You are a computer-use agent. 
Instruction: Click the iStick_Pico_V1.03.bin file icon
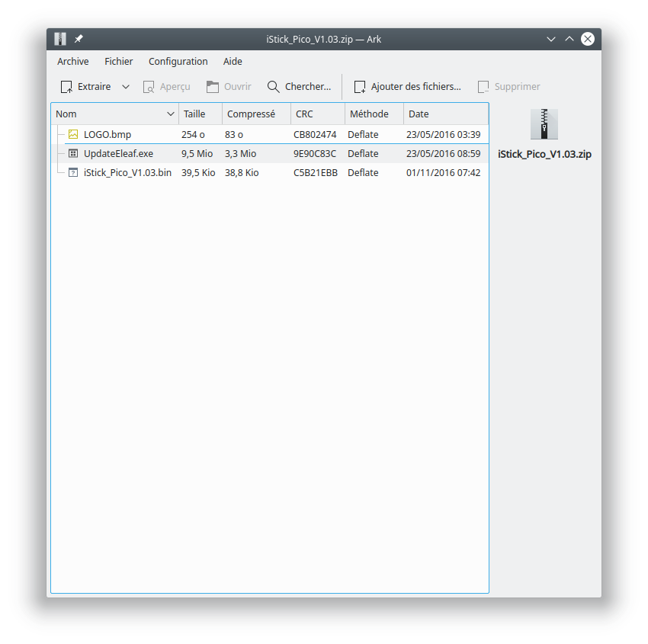(x=73, y=172)
